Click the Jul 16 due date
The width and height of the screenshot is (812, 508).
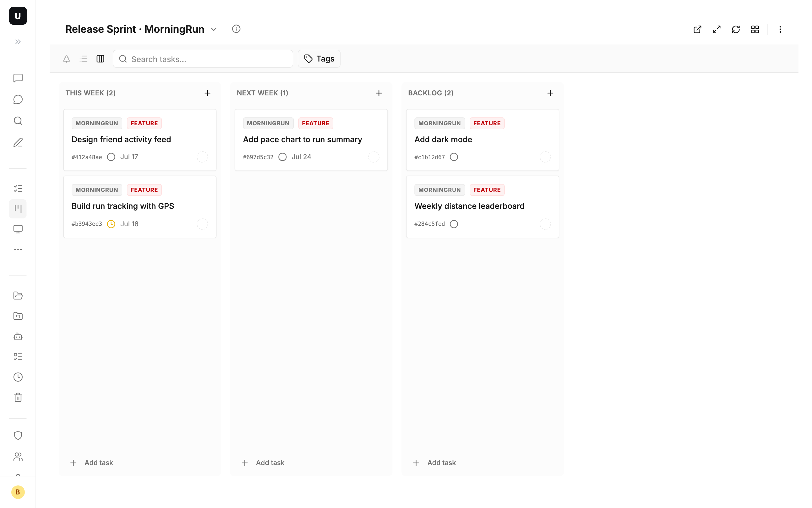point(129,224)
